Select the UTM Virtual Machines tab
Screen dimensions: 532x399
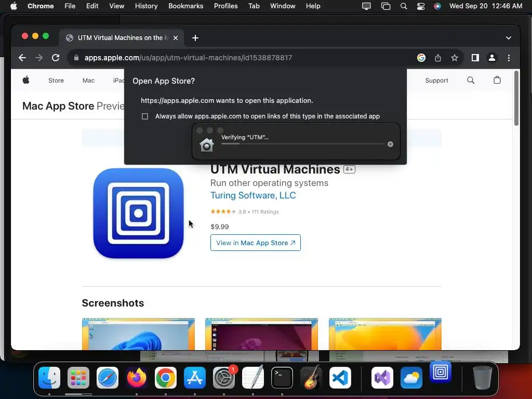click(122, 38)
